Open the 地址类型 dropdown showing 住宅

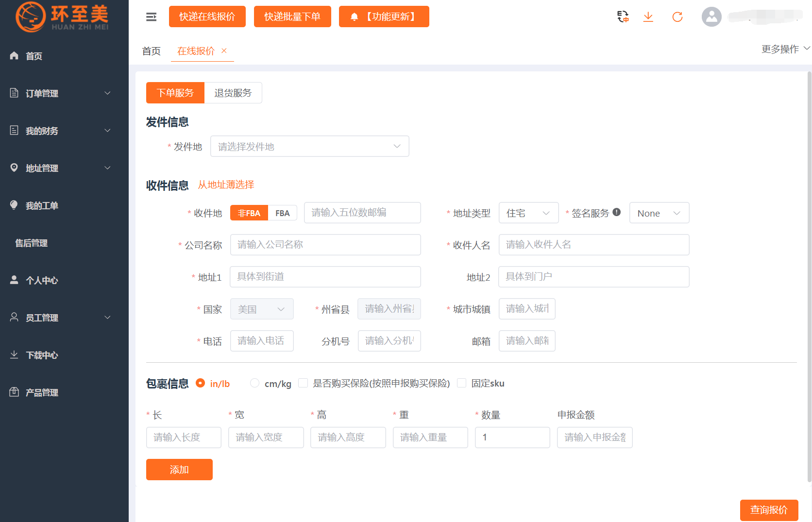pyautogui.click(x=529, y=213)
